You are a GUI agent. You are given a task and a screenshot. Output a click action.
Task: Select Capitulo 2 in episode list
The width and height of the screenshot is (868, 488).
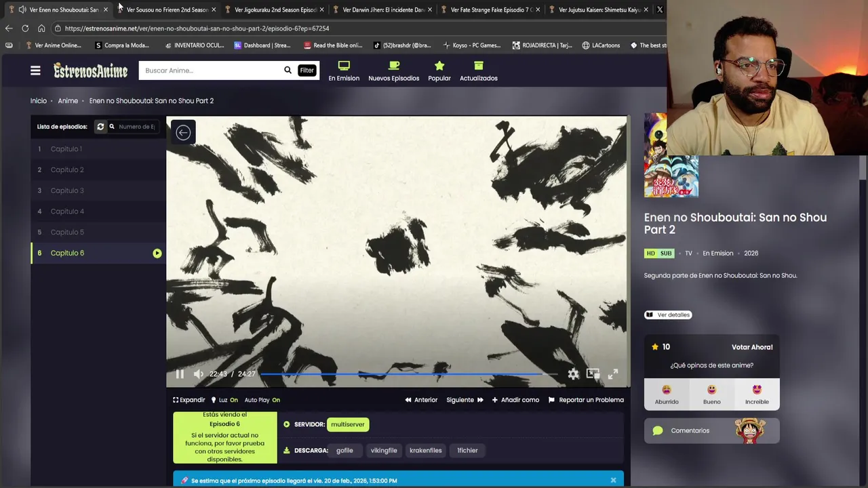(98, 170)
